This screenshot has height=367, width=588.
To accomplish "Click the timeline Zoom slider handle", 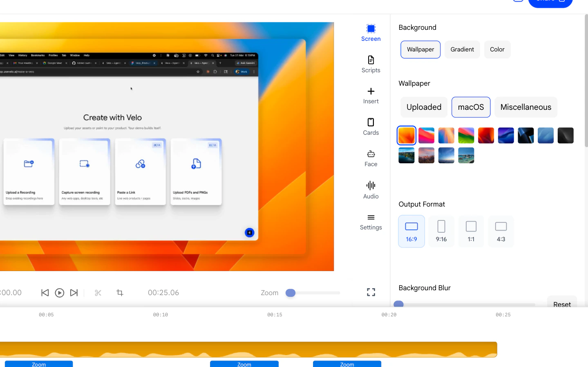I will click(291, 293).
